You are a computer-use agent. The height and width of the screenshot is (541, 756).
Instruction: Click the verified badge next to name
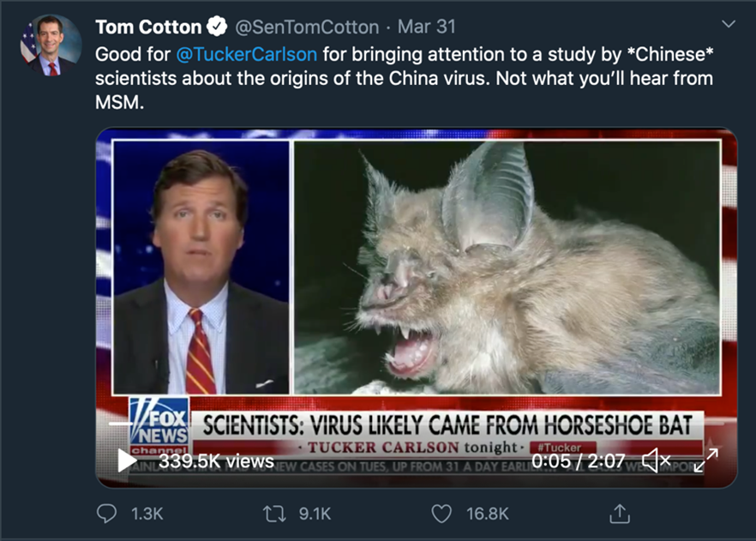point(219,27)
